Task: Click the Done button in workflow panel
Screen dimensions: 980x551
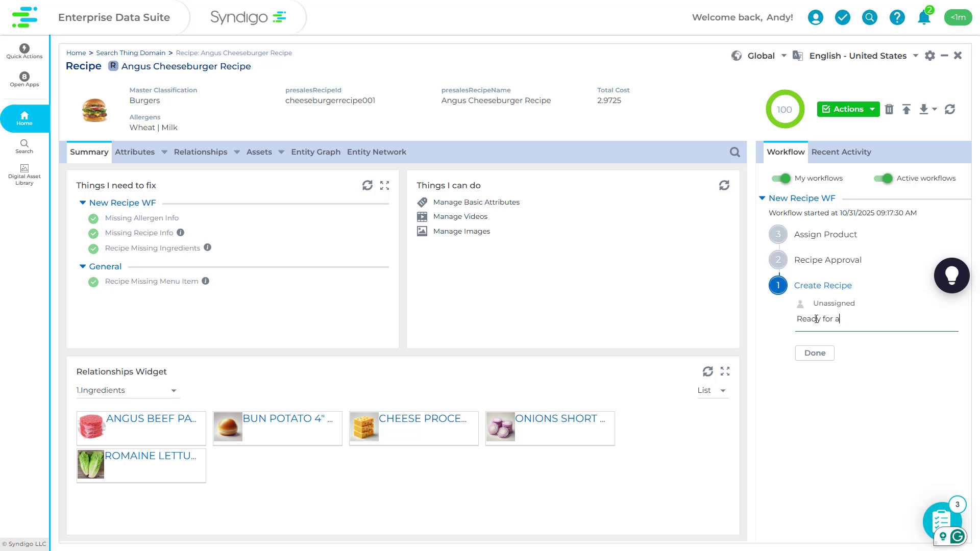Action: click(814, 353)
